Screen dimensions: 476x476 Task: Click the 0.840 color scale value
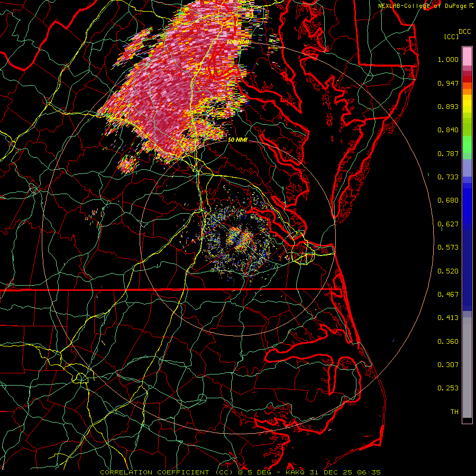[x=448, y=130]
